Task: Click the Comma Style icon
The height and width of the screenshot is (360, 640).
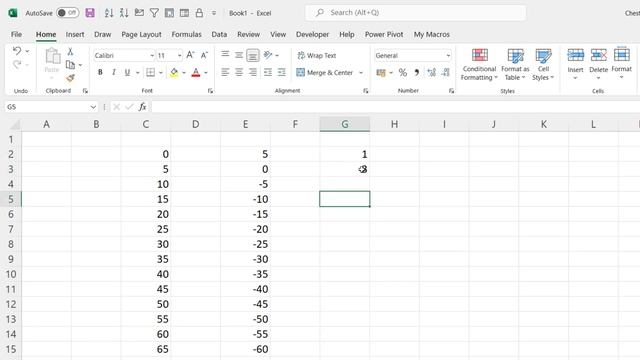Action: 417,73
